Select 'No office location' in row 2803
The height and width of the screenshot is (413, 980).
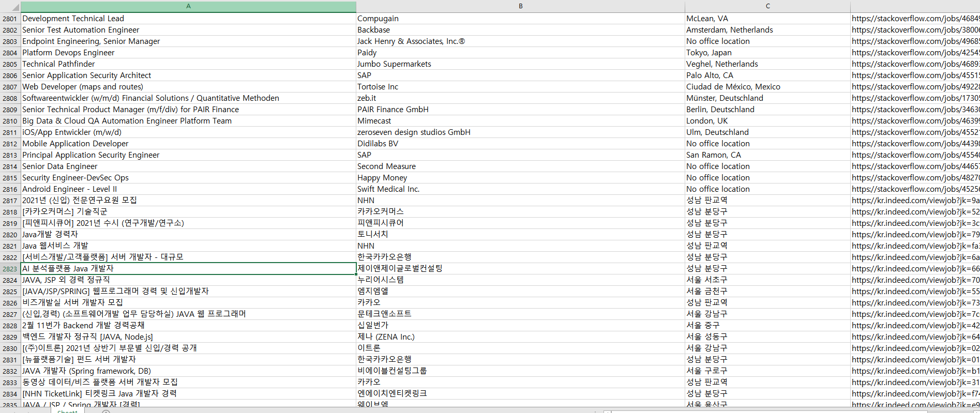click(767, 41)
